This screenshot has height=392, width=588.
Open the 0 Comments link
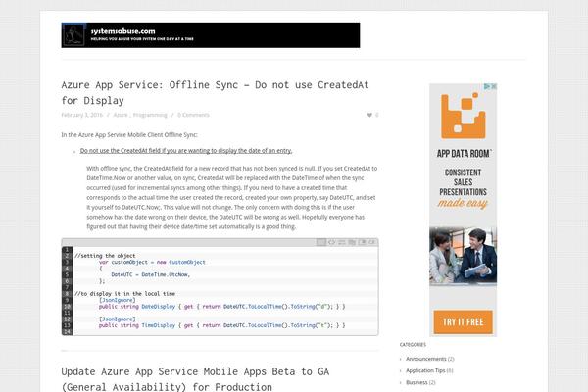tap(193, 115)
